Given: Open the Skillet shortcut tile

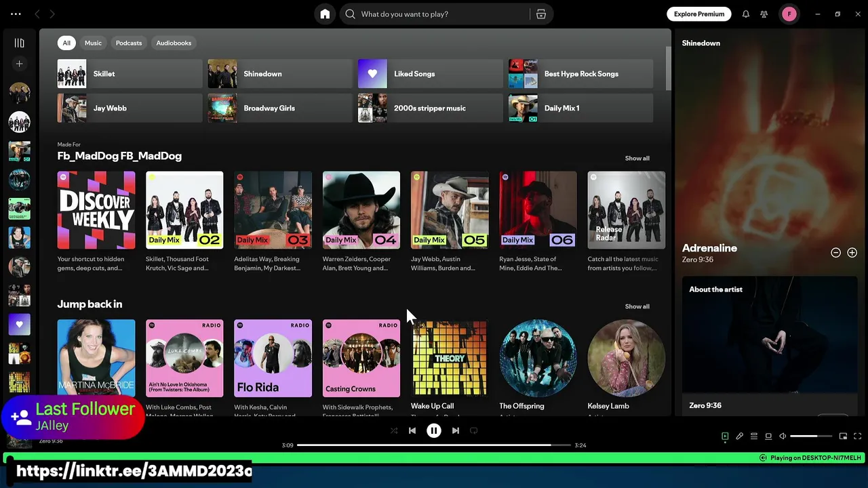Looking at the screenshot, I should (x=130, y=74).
